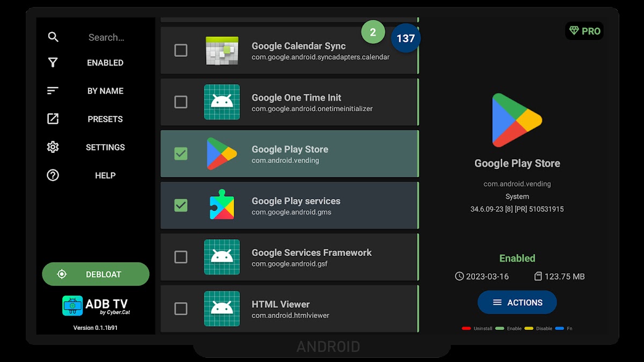Click the Presets export icon

pyautogui.click(x=53, y=119)
